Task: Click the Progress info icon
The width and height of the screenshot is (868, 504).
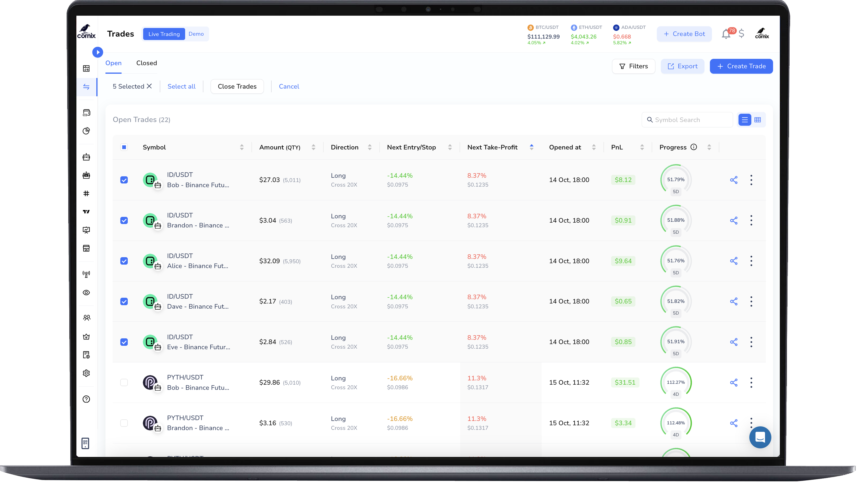Action: click(693, 147)
